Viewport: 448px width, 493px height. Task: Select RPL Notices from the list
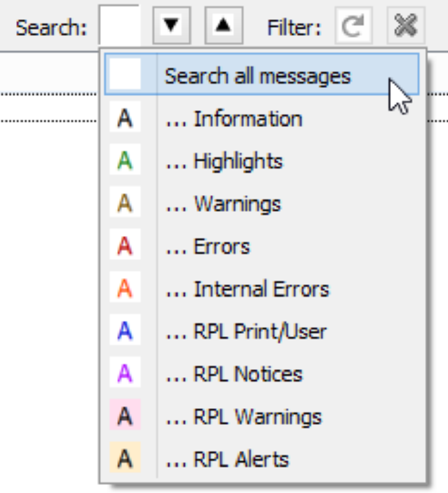(248, 374)
